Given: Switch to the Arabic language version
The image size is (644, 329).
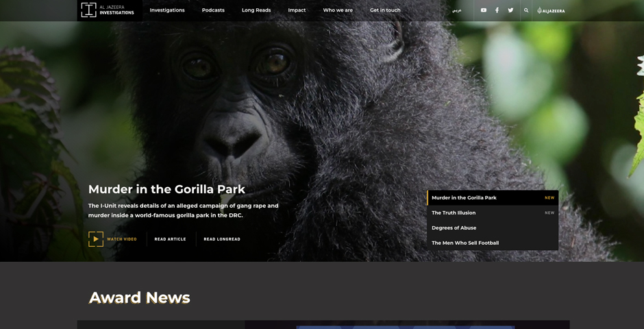Looking at the screenshot, I should coord(457,10).
